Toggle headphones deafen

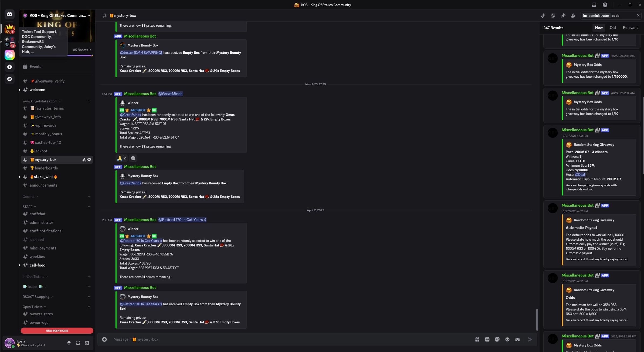pyautogui.click(x=78, y=343)
